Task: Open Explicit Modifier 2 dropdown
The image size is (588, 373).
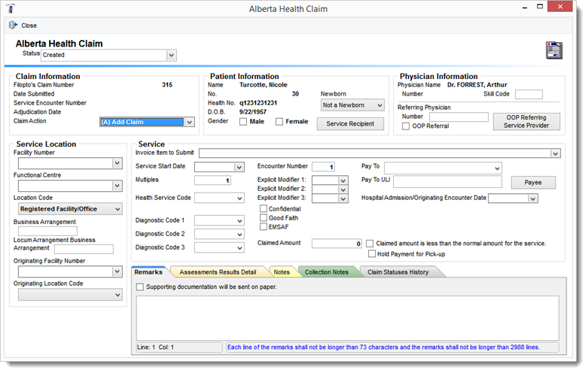Action: pos(343,190)
